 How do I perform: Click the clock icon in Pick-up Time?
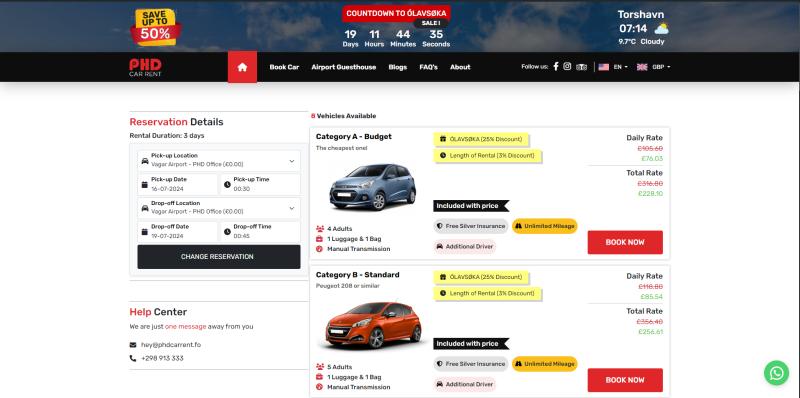[227, 185]
